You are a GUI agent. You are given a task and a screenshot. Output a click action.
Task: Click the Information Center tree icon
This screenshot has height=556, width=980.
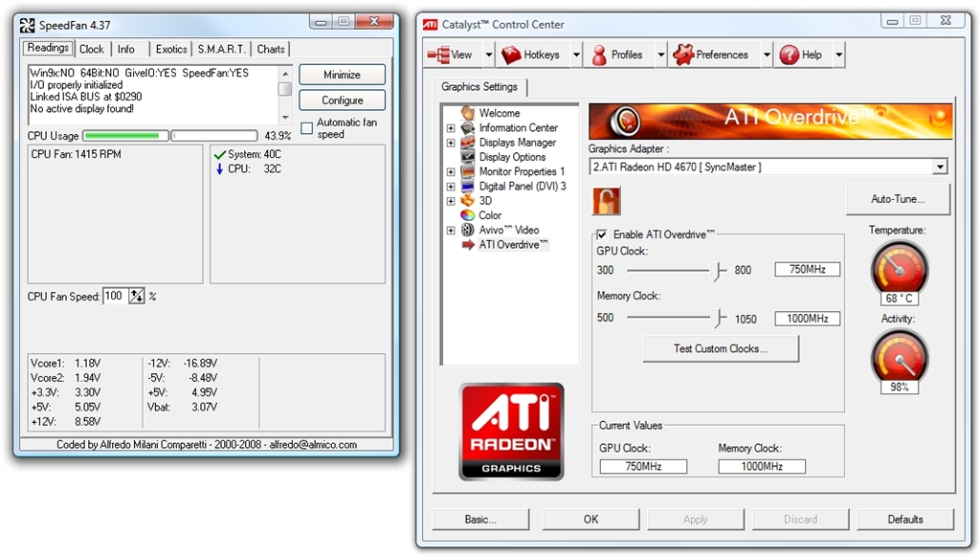467,127
